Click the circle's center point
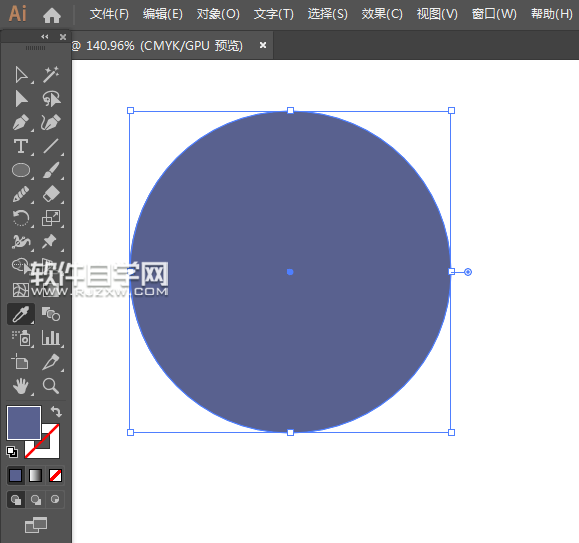 290,272
